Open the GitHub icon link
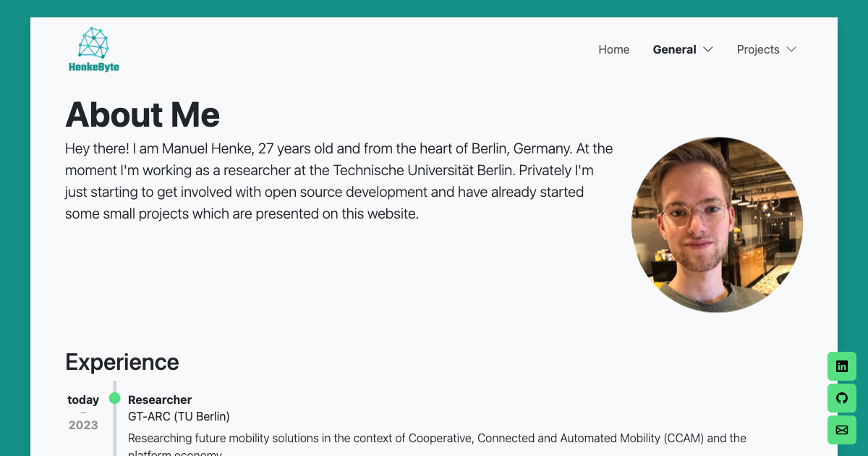Viewport: 868px width, 456px height. click(x=841, y=398)
